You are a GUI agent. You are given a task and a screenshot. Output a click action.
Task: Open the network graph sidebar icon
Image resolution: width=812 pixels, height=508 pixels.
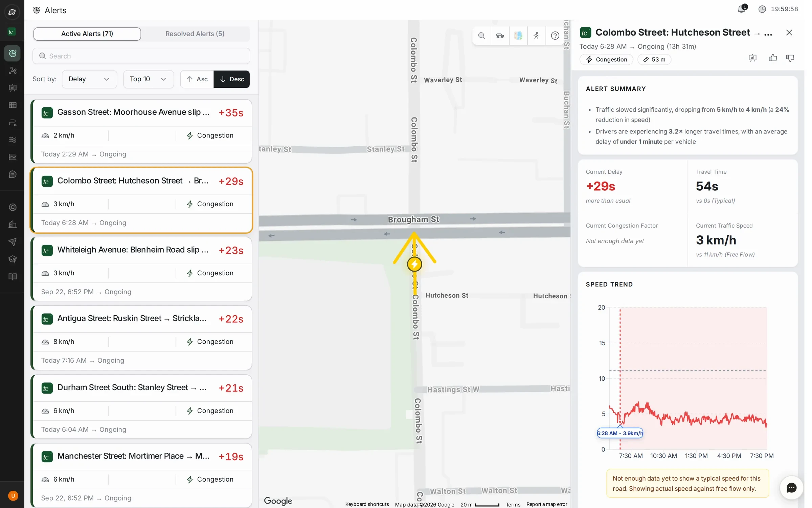click(13, 70)
